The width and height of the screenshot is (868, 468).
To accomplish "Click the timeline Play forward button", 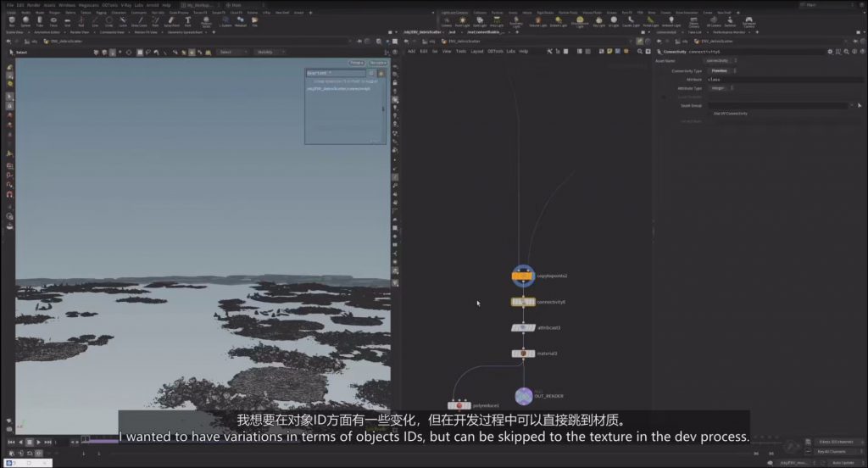I will (39, 442).
